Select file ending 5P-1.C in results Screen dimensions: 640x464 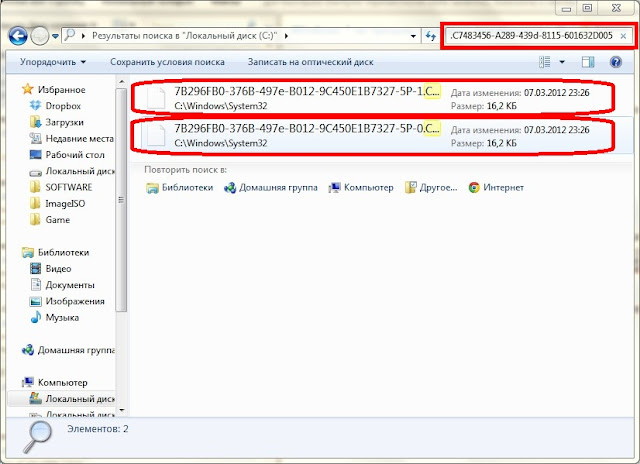pyautogui.click(x=373, y=97)
